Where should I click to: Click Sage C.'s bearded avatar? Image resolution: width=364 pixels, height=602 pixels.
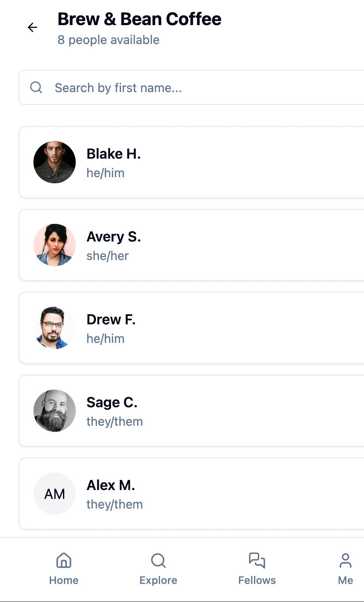click(x=55, y=411)
